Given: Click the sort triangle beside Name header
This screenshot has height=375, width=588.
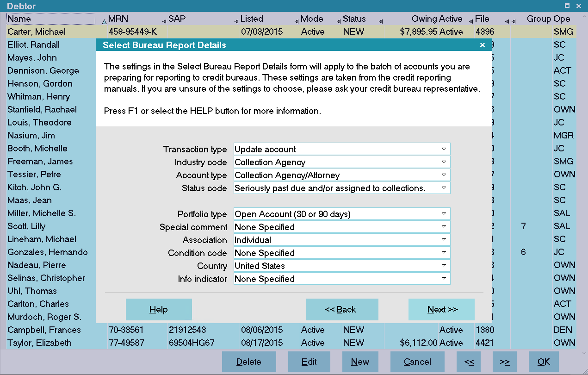Looking at the screenshot, I should pos(104,21).
